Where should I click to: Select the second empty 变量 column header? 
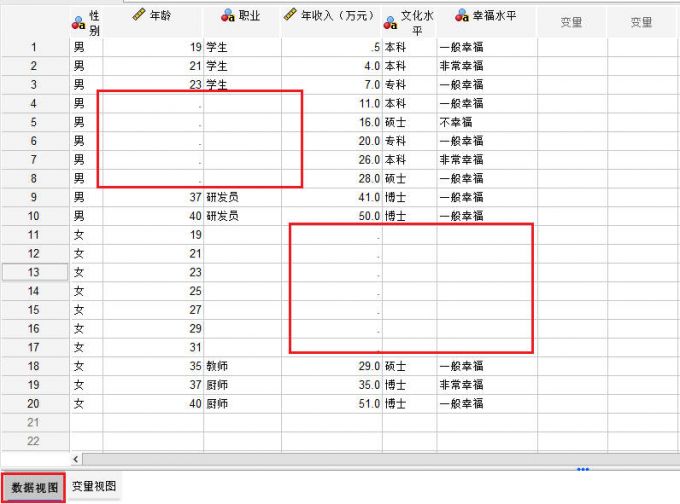(642, 20)
